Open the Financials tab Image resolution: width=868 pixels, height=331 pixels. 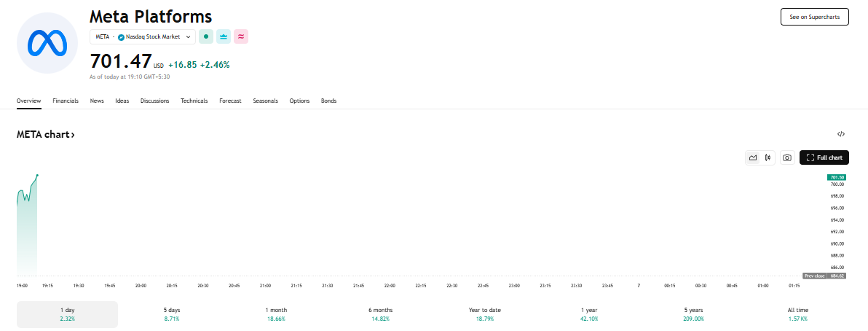point(66,101)
